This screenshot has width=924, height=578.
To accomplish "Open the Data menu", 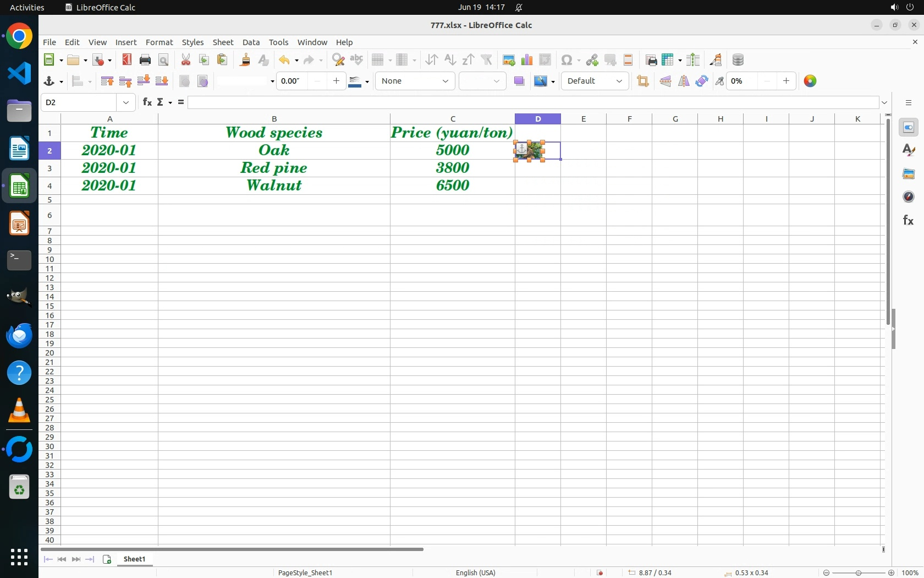I will 251,42.
